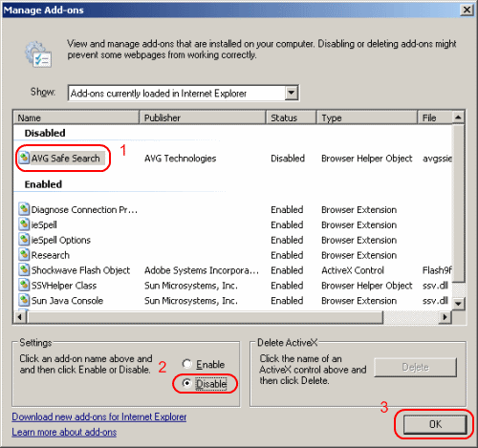The height and width of the screenshot is (448, 478).
Task: Sort list by Status column header
Action: click(292, 117)
